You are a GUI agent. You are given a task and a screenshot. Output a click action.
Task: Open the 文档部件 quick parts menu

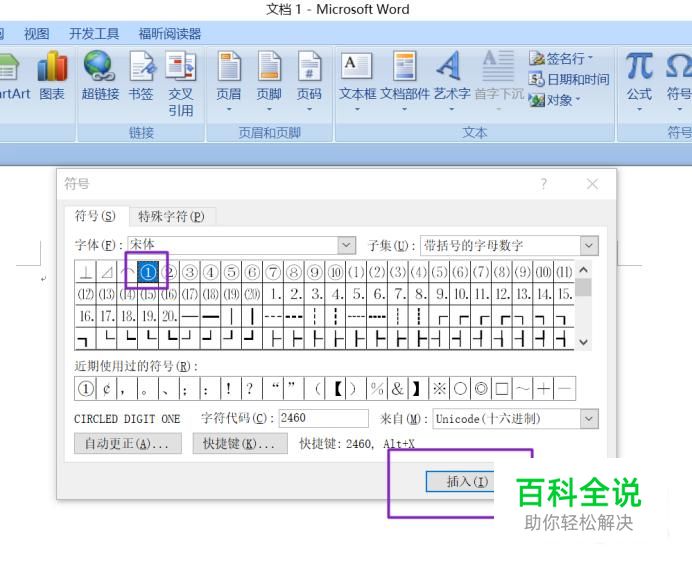(x=405, y=82)
